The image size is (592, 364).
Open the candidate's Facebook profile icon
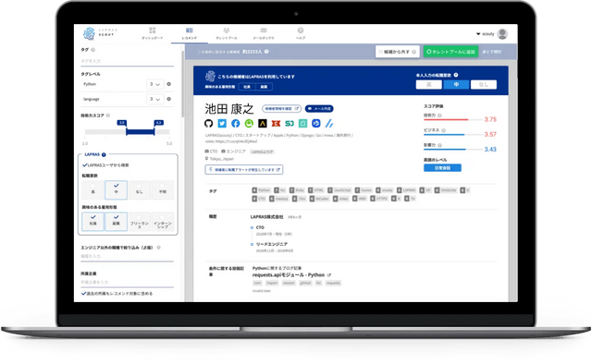(236, 124)
